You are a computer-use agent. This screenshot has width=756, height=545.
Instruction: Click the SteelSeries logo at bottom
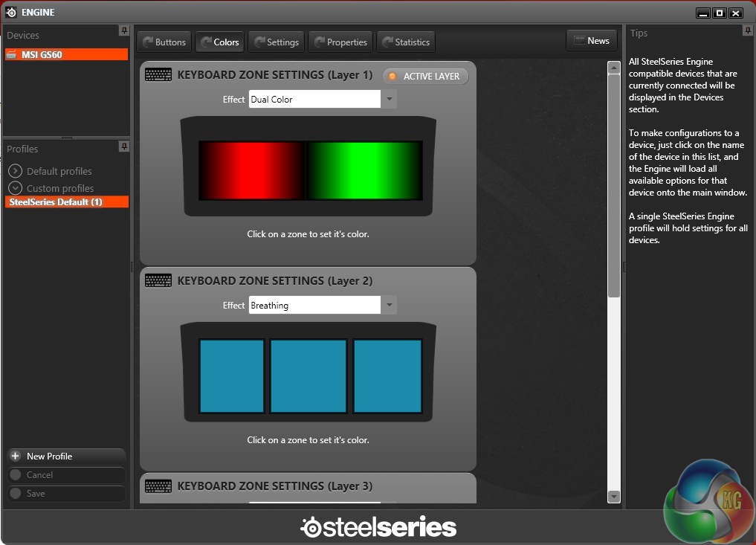pos(378,527)
